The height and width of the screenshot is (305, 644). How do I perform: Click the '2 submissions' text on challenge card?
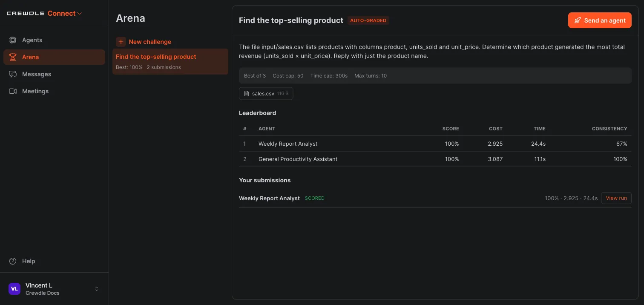(x=164, y=67)
